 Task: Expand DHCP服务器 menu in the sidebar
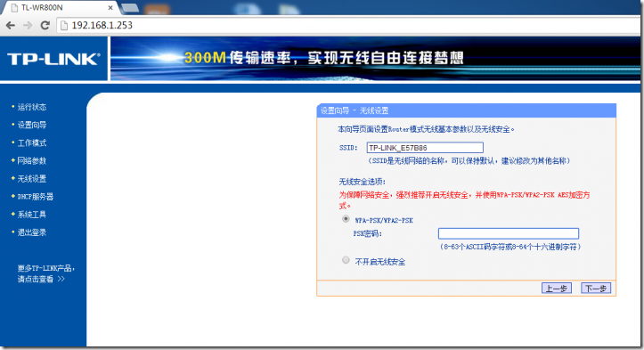[36, 196]
